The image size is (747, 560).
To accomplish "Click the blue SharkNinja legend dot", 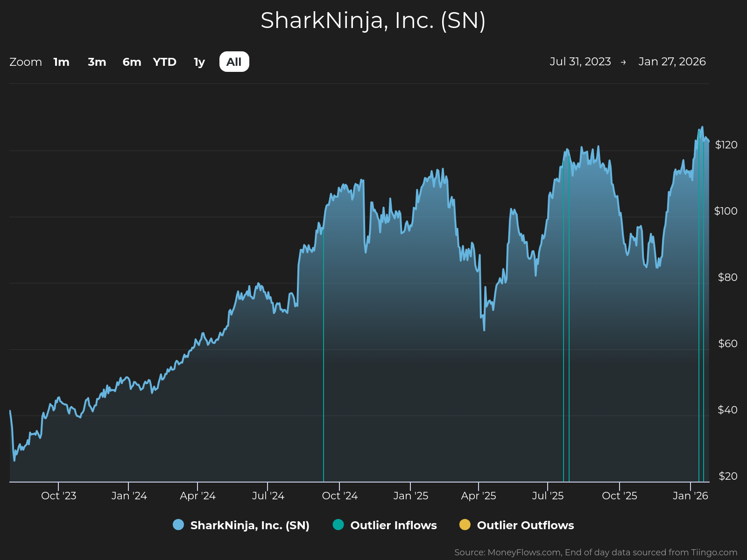I will tap(178, 525).
